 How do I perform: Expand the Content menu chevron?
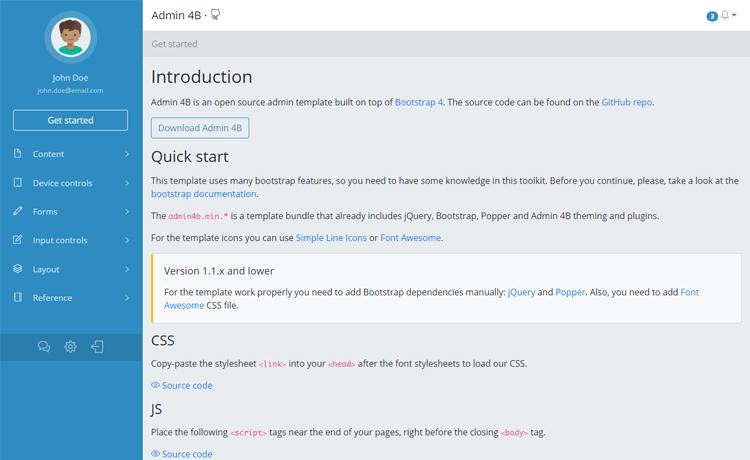127,154
